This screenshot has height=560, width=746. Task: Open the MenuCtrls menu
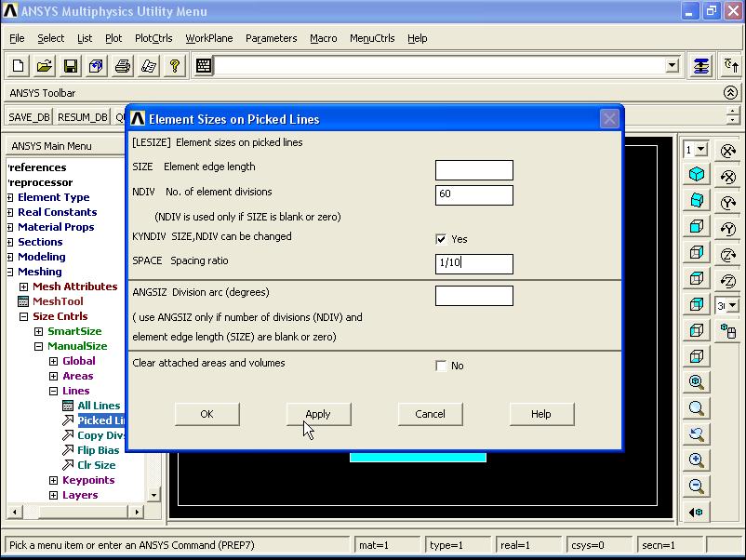pos(372,38)
